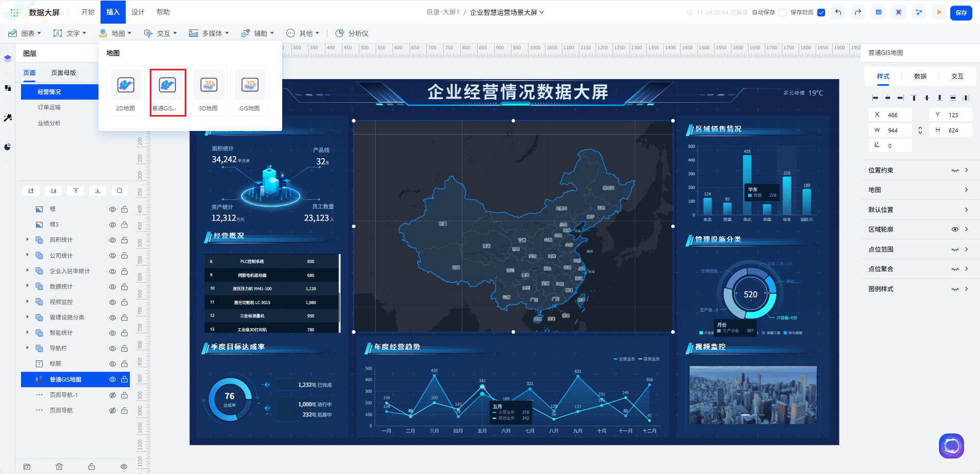Screen dimensions: 980x474
Task: Expand the 管理设施分类 layer group
Action: (x=27, y=317)
